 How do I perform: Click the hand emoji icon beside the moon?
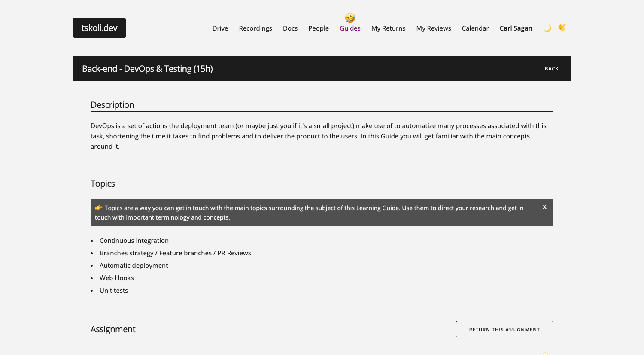click(562, 28)
